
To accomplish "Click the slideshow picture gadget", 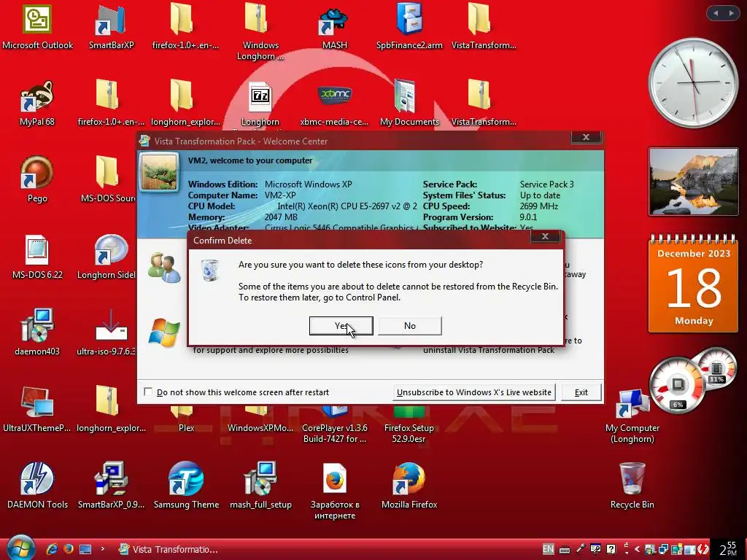I will click(693, 182).
